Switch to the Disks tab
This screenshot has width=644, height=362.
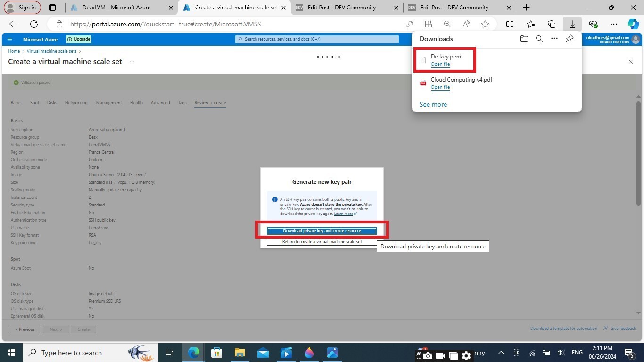point(52,103)
